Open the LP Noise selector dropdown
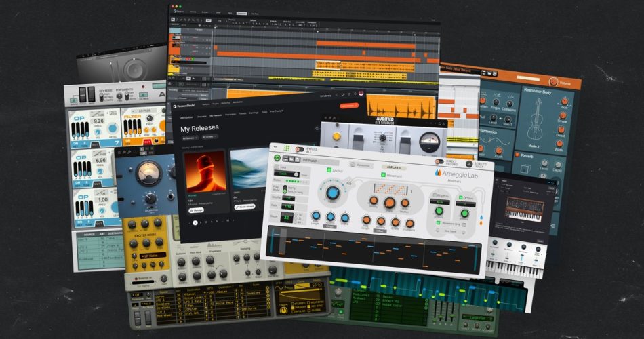The height and width of the screenshot is (339, 644). point(154,255)
